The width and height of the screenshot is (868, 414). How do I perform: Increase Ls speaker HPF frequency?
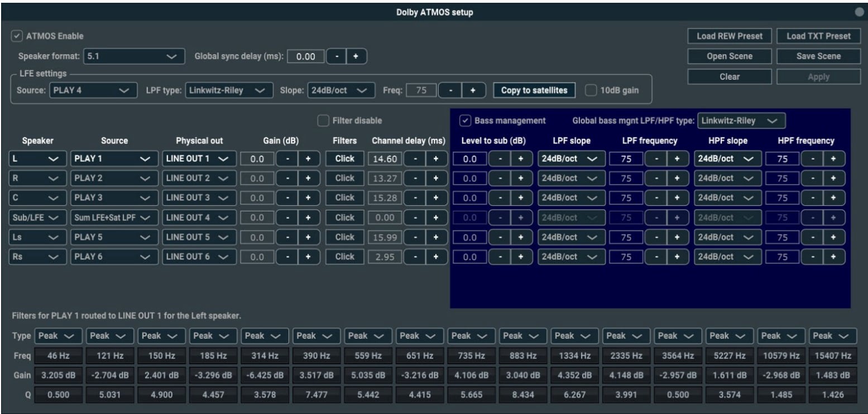pyautogui.click(x=833, y=237)
